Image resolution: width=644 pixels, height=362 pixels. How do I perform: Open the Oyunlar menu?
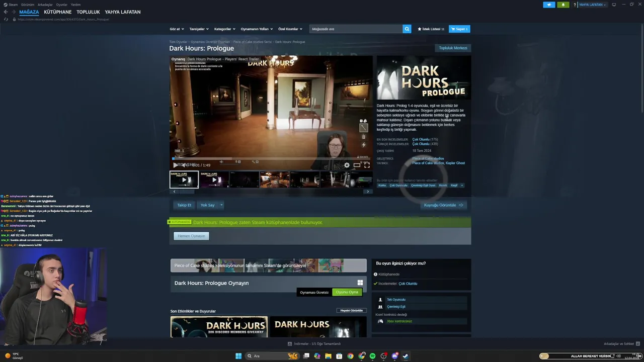click(61, 5)
